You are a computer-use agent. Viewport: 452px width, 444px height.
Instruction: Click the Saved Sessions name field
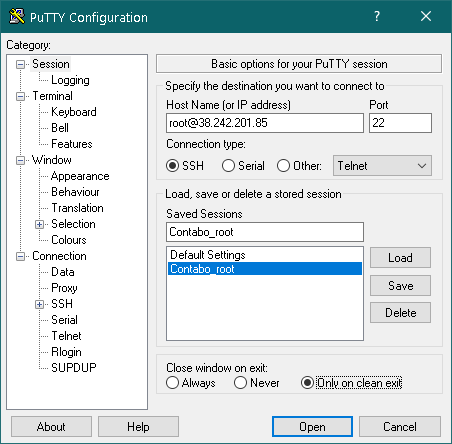click(x=265, y=232)
